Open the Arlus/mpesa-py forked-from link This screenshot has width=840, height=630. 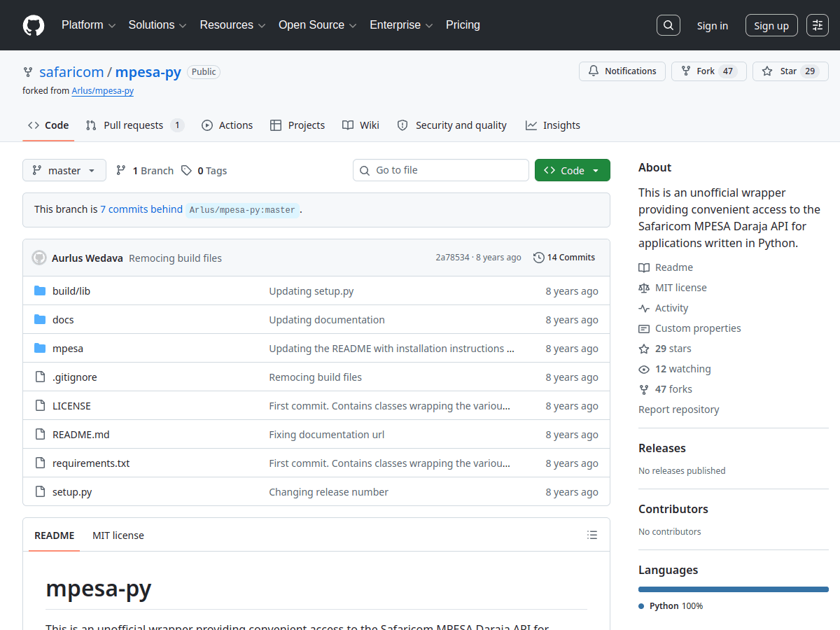[103, 91]
